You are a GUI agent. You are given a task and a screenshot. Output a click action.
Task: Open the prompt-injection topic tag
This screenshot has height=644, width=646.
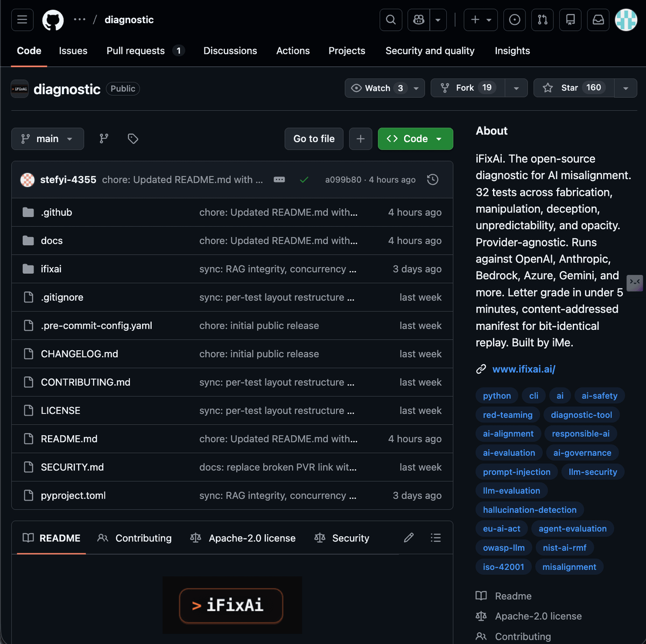pos(516,472)
